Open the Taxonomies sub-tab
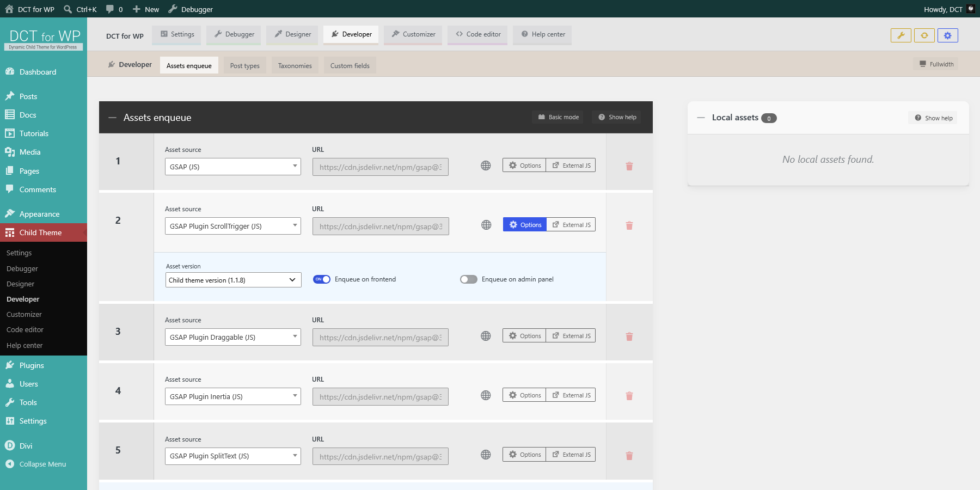This screenshot has width=980, height=490. (295, 65)
